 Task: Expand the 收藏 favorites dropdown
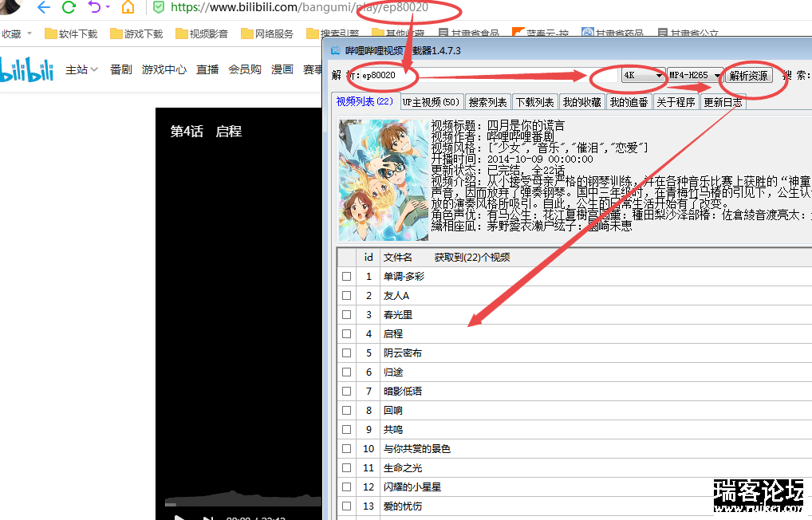tap(30, 33)
